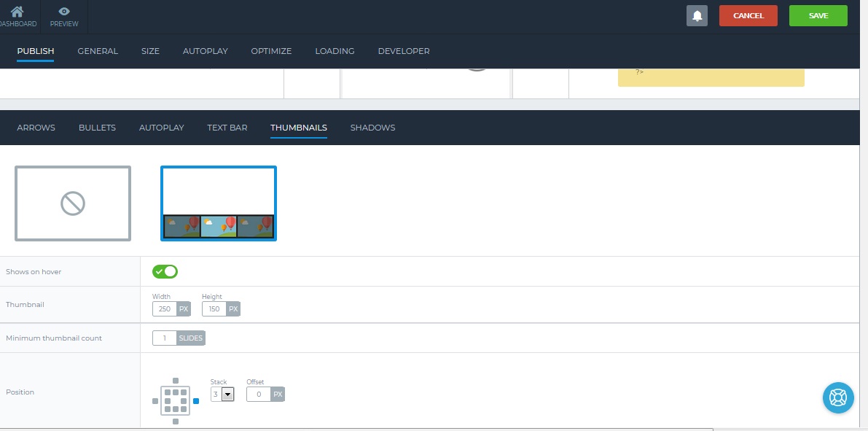The image size is (868, 431).
Task: Pick the inner bottom-left position square
Action: tap(167, 409)
